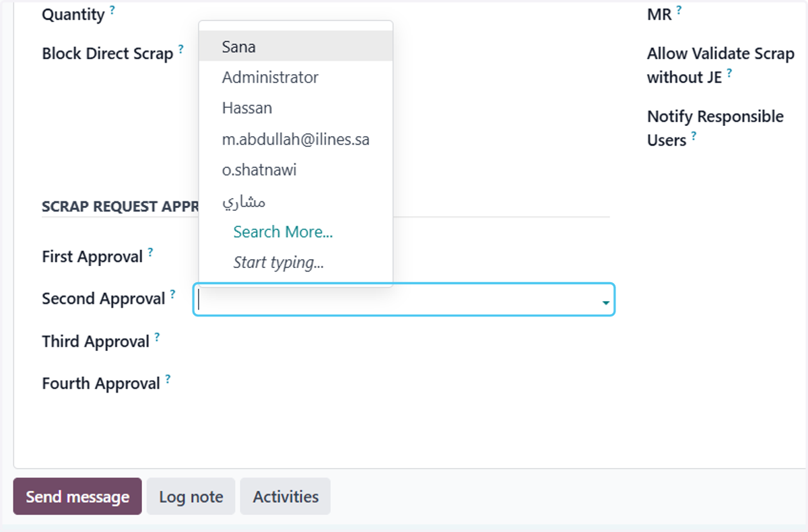Show help tooltip for Block Direct Scrap
Viewport: 808px width, 532px height.
180,48
